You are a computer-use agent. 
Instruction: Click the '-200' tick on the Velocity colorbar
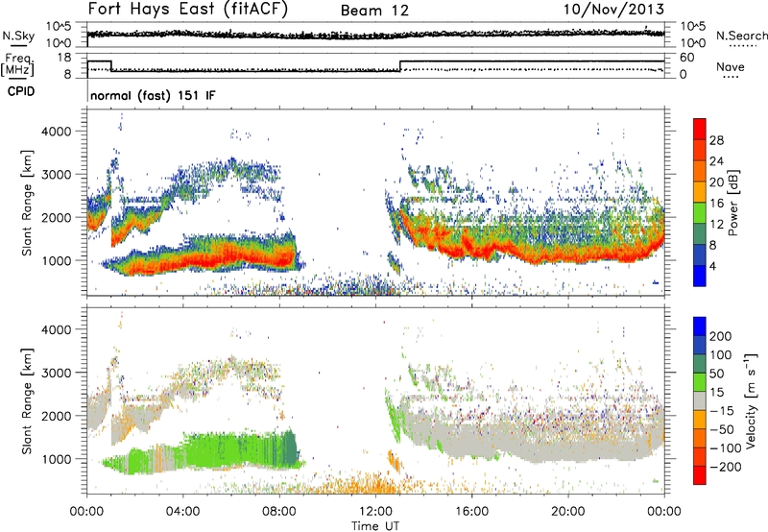tap(725, 467)
